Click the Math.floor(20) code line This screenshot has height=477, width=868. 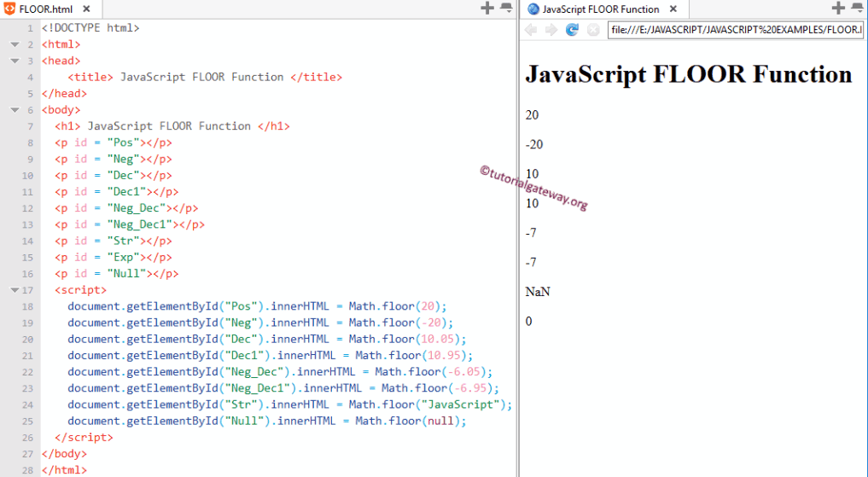(x=258, y=306)
